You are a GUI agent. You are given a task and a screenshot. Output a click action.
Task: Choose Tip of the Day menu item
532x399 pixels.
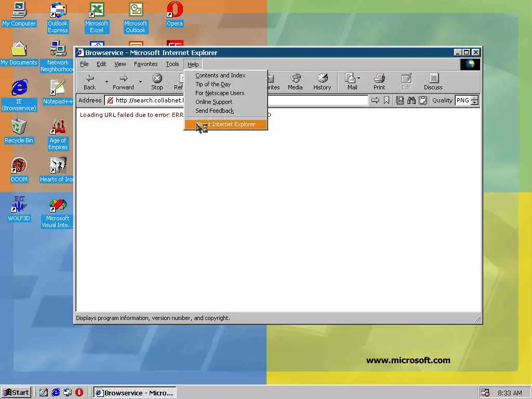226,84
